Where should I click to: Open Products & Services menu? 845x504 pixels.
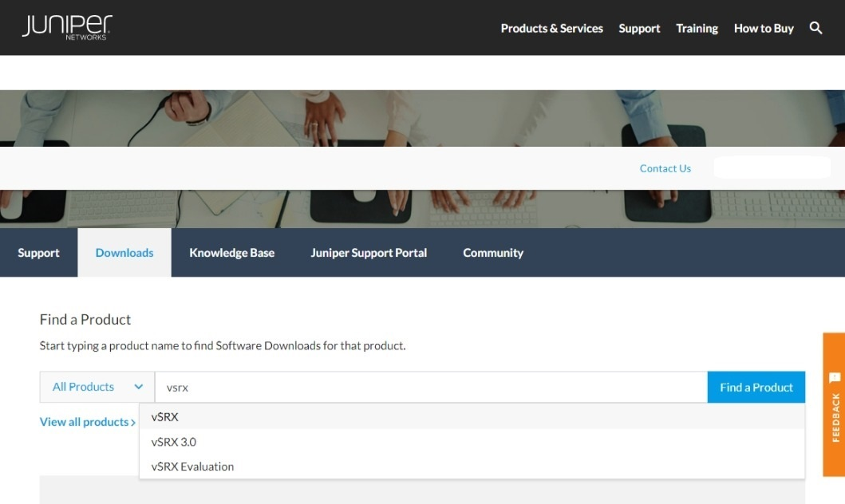point(551,28)
